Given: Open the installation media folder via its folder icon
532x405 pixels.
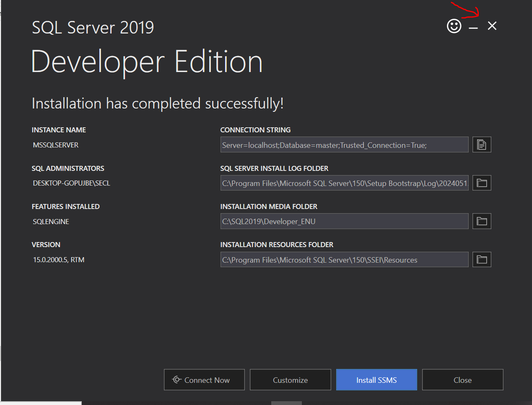Looking at the screenshot, I should tap(482, 221).
